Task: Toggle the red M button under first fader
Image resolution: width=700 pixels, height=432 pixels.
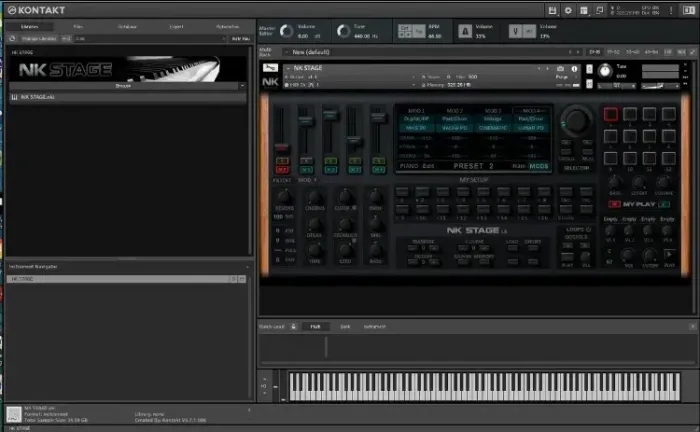Action: [282, 170]
